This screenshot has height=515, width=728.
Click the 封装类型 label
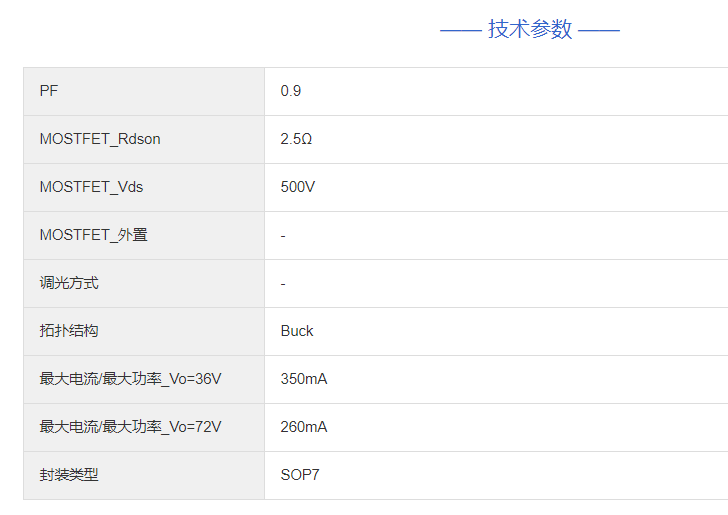coord(69,475)
